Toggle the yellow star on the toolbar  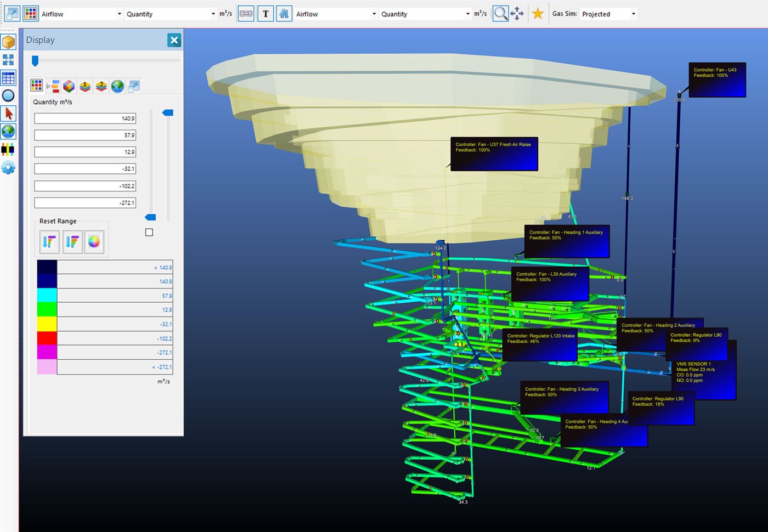[538, 13]
